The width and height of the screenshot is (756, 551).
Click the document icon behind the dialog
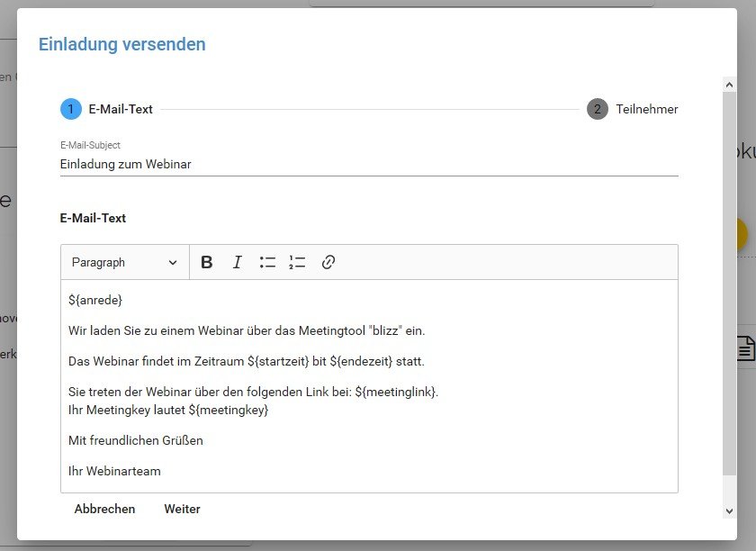[745, 348]
